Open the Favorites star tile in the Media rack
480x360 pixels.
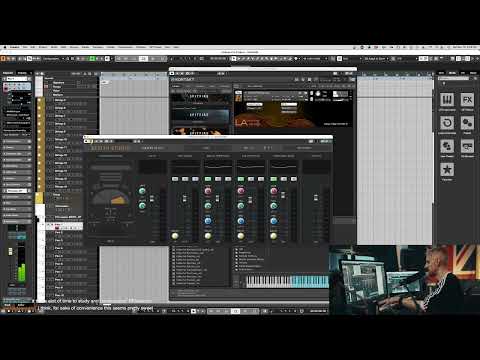(447, 170)
